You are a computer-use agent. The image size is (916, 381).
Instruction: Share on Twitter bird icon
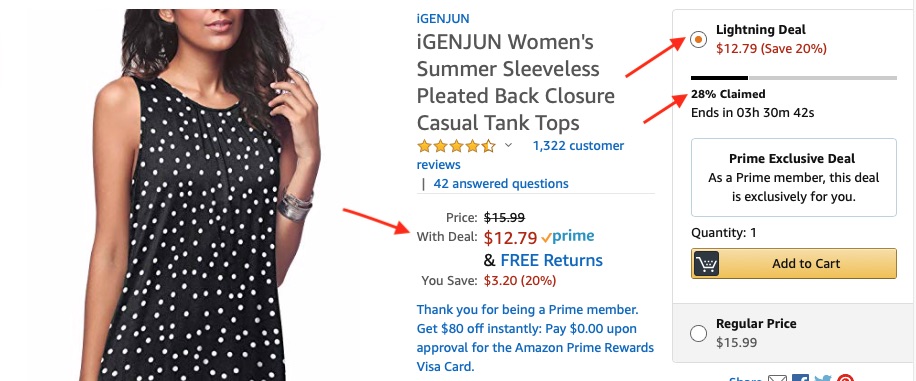pyautogui.click(x=823, y=379)
